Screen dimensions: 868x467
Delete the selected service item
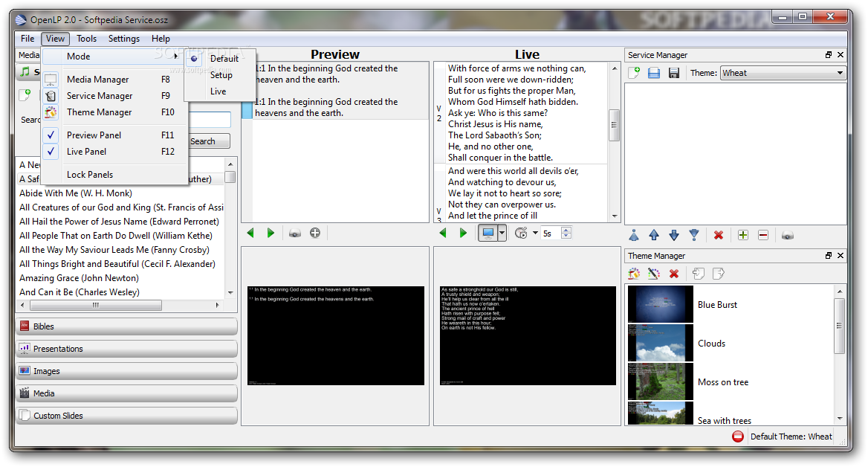click(x=719, y=236)
